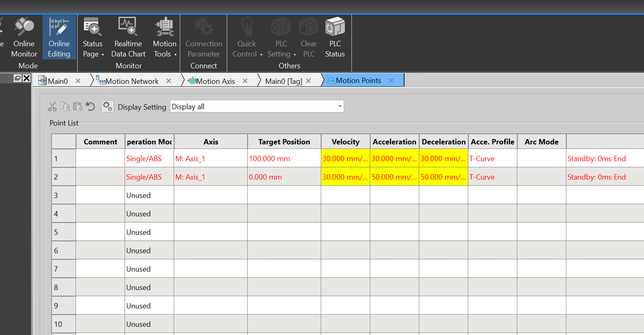Click the Copy icon in toolbar

point(65,106)
